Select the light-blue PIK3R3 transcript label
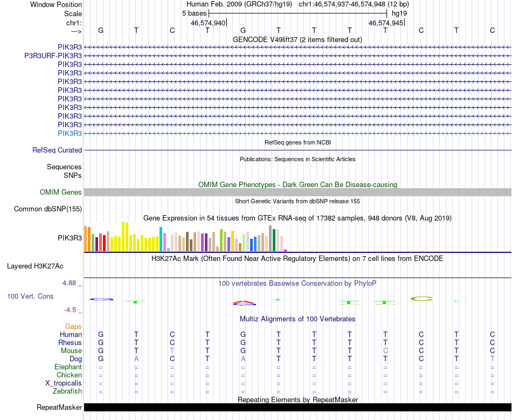The image size is (512, 420). pyautogui.click(x=70, y=133)
